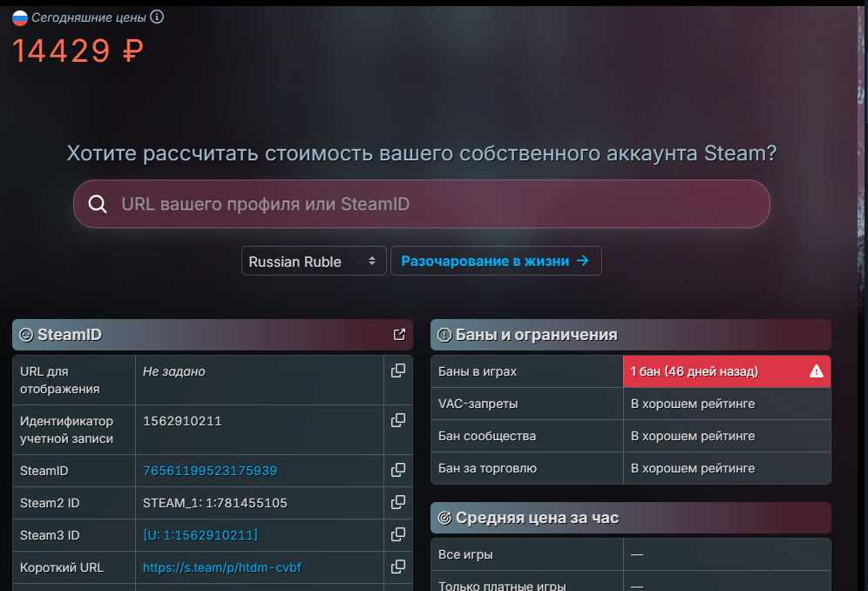The height and width of the screenshot is (591, 868).
Task: Click the 1 бан (46 дней назад) cell
Action: [x=727, y=371]
